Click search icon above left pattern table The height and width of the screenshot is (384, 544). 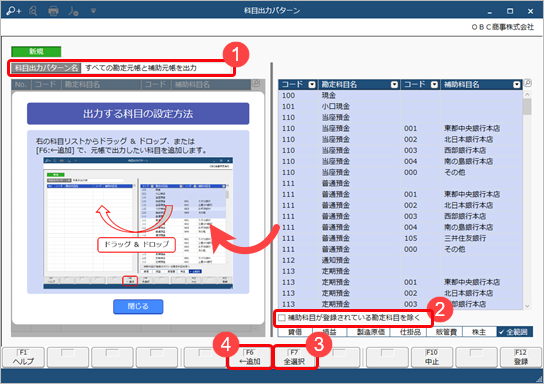click(256, 83)
